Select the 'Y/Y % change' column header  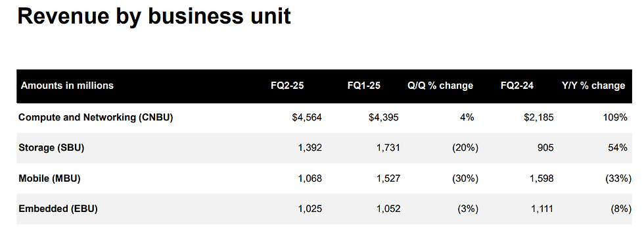[x=593, y=86]
